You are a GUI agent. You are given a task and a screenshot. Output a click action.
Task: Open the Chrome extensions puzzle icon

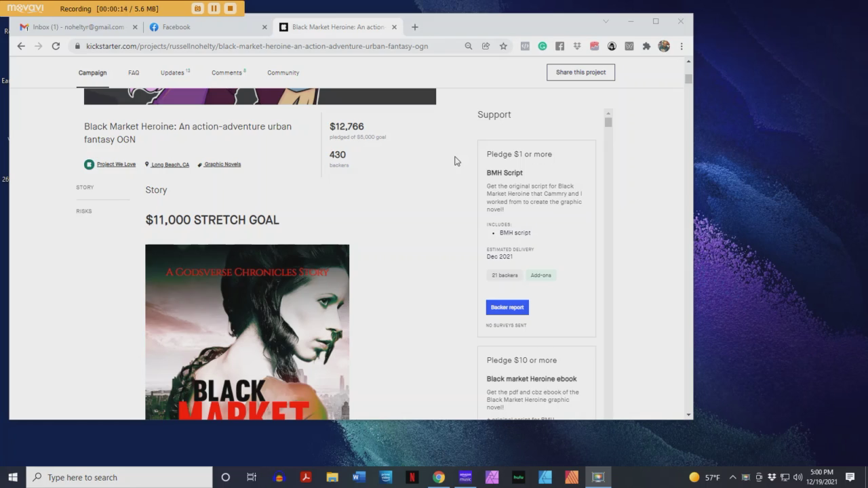pos(646,46)
